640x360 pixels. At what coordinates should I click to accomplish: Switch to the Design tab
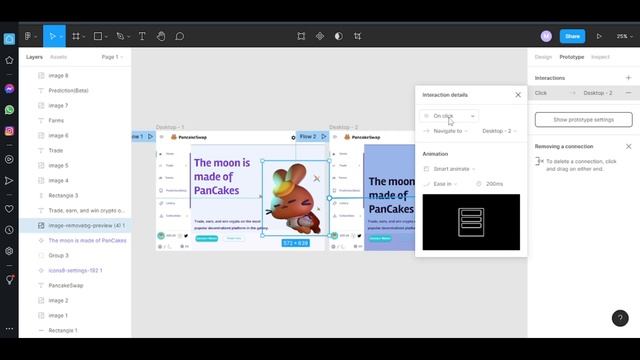543,57
